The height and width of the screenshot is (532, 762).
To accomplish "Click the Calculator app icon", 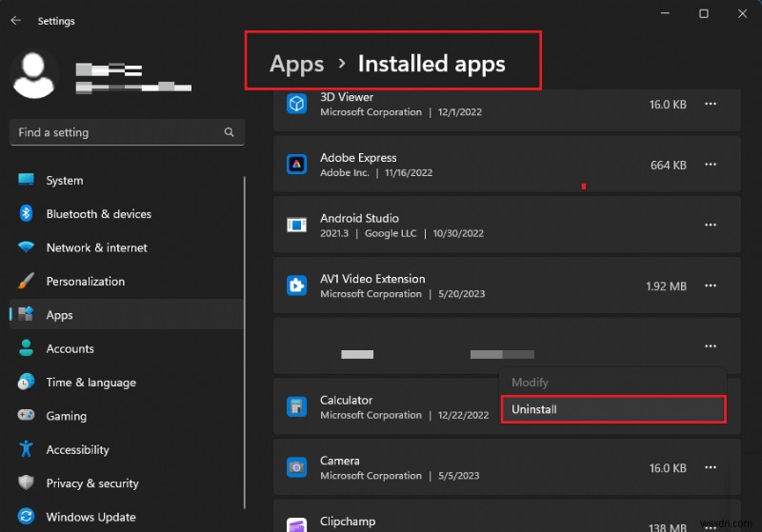I will click(x=296, y=406).
